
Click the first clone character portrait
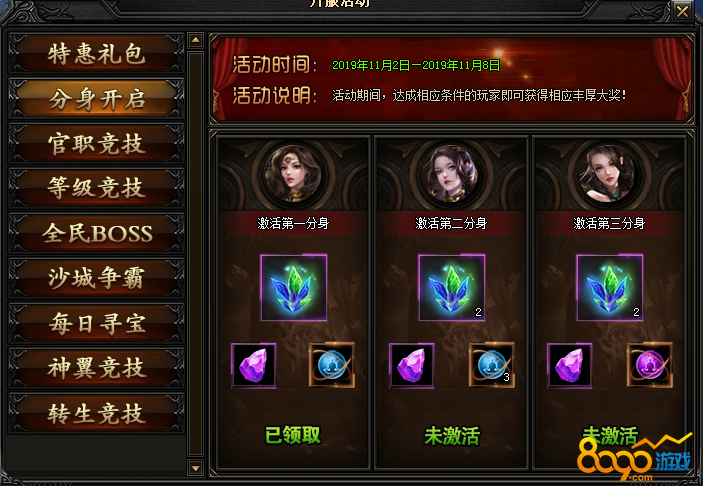point(293,174)
